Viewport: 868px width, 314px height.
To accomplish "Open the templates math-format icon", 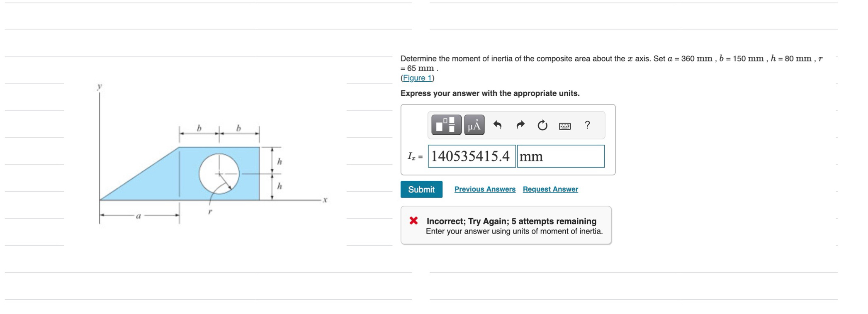I will (x=446, y=125).
